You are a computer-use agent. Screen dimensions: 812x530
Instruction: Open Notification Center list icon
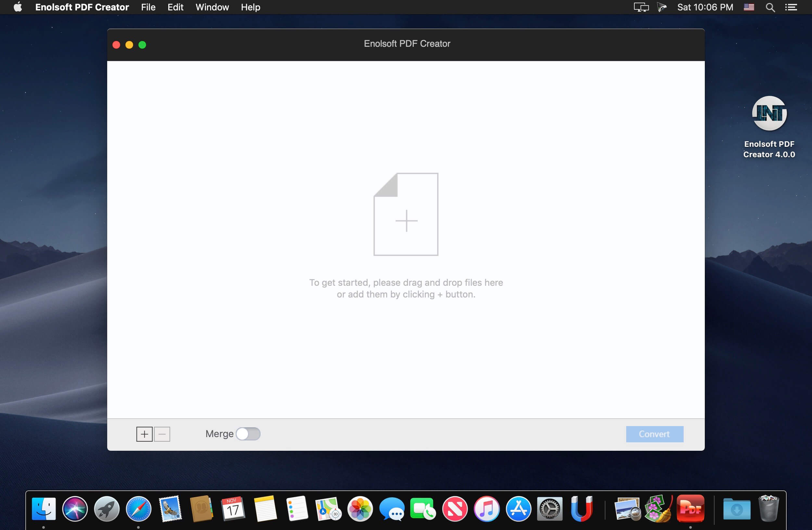pos(791,7)
